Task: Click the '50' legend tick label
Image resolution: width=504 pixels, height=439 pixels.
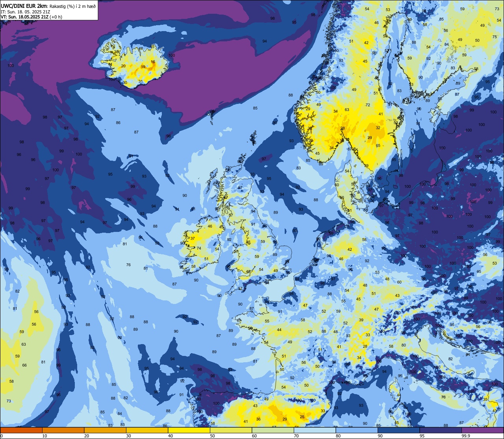Action: [x=212, y=436]
